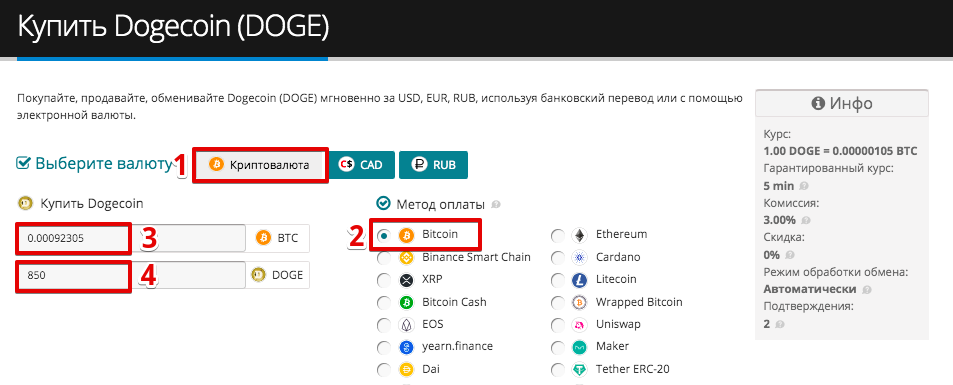
Task: Click the rate text 1.00 DOGE = 0.00000105 BTC
Action: tap(840, 151)
